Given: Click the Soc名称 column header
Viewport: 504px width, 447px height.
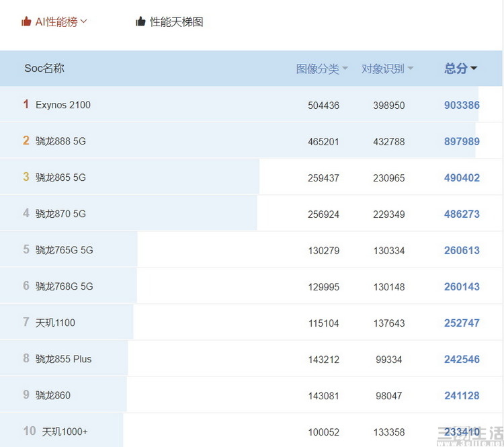Looking at the screenshot, I should pos(44,68).
